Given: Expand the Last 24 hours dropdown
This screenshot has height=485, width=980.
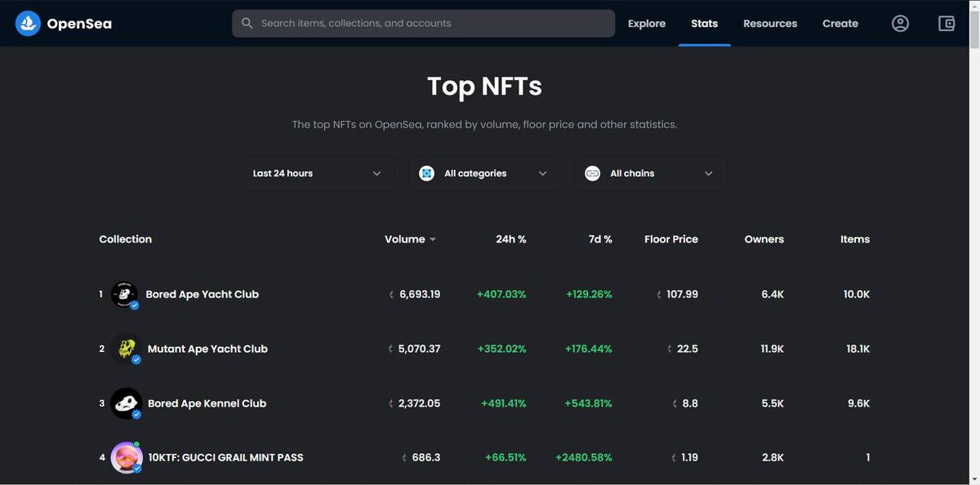Looking at the screenshot, I should (318, 173).
